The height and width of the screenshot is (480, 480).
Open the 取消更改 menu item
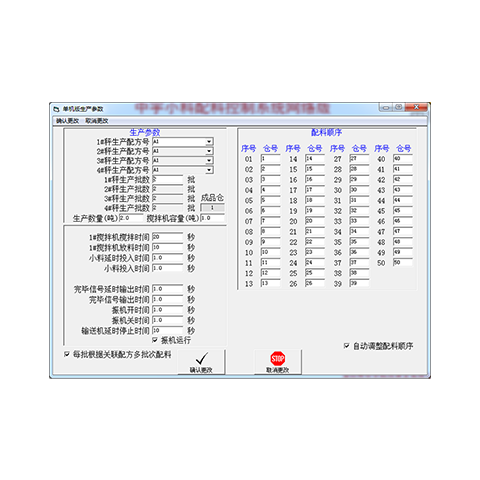click(x=97, y=121)
